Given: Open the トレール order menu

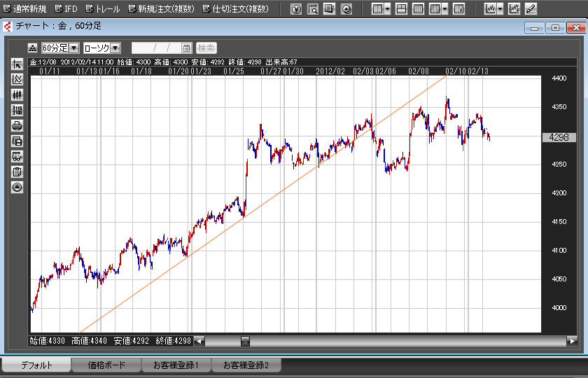Looking at the screenshot, I should pyautogui.click(x=102, y=9).
